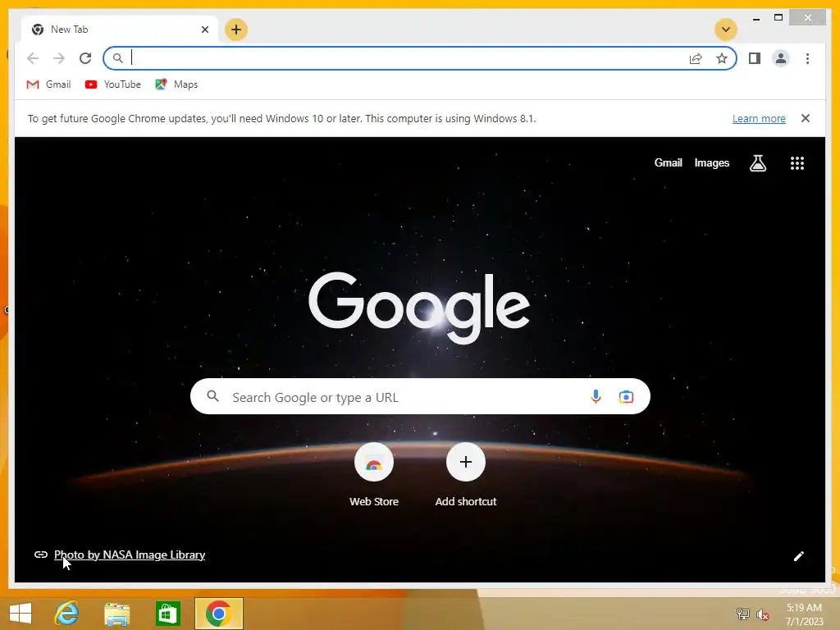Open the Photo by NASA Image Library link
Viewport: 840px width, 630px height.
130,555
